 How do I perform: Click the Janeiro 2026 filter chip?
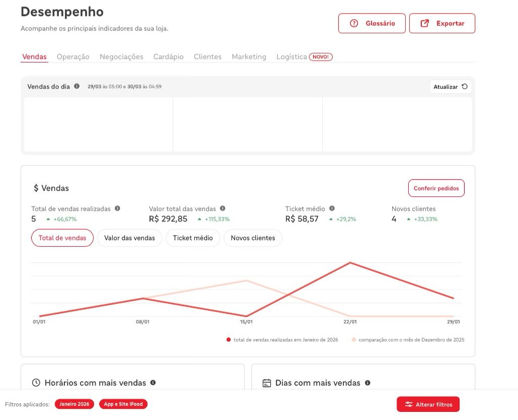pos(75,404)
